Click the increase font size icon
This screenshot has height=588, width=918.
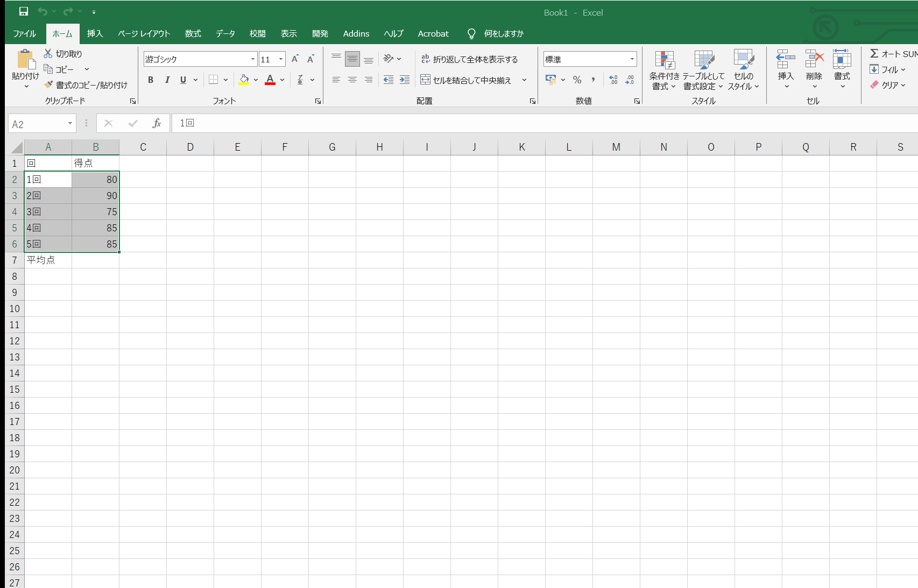click(295, 59)
